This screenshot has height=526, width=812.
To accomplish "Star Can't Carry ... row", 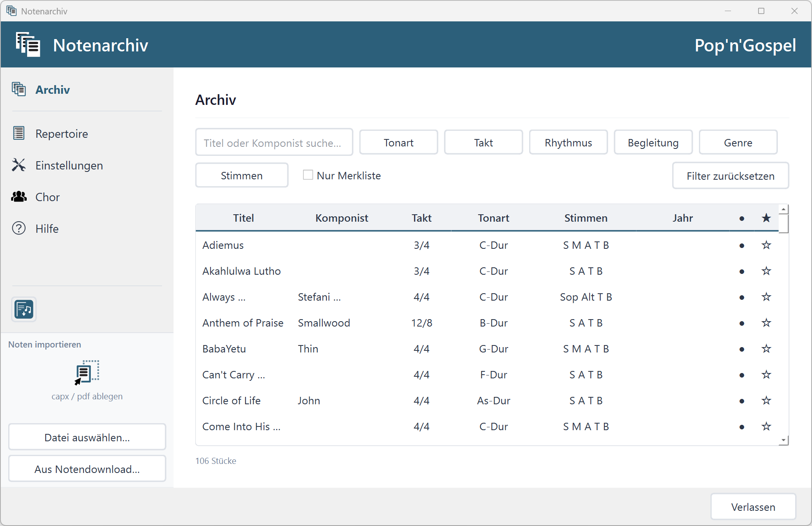I will coord(766,375).
